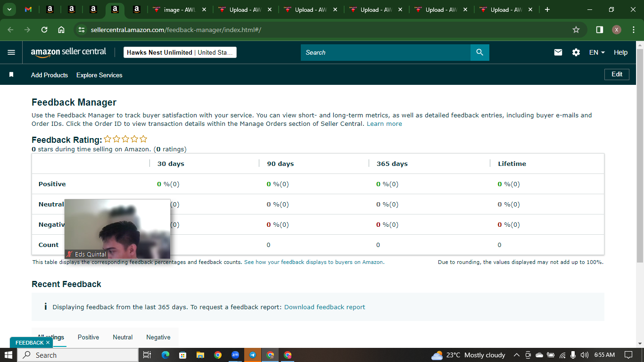Open File Explorer from the taskbar
This screenshot has height=362, width=644.
tap(200, 355)
